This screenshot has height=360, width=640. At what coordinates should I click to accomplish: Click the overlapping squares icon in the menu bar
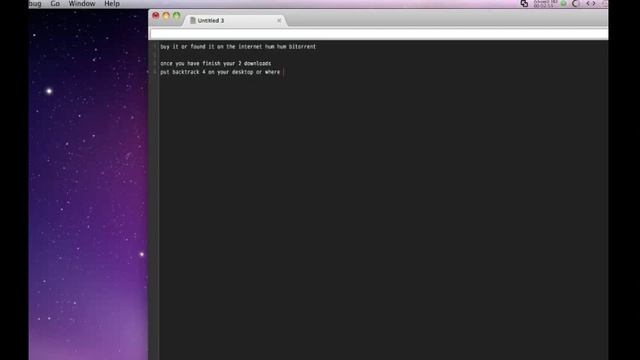tap(524, 4)
